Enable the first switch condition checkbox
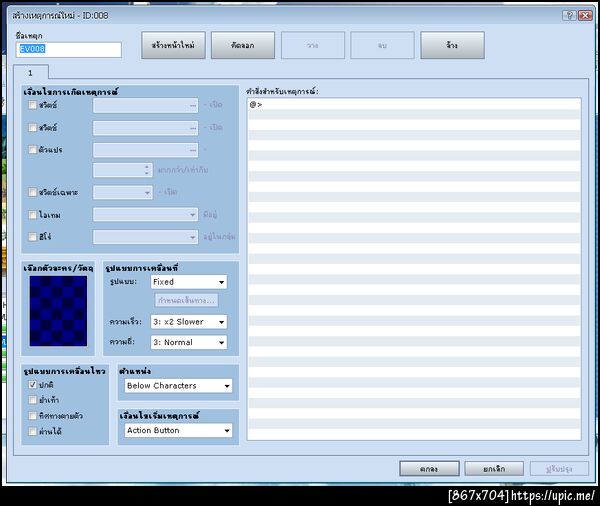 [33, 105]
